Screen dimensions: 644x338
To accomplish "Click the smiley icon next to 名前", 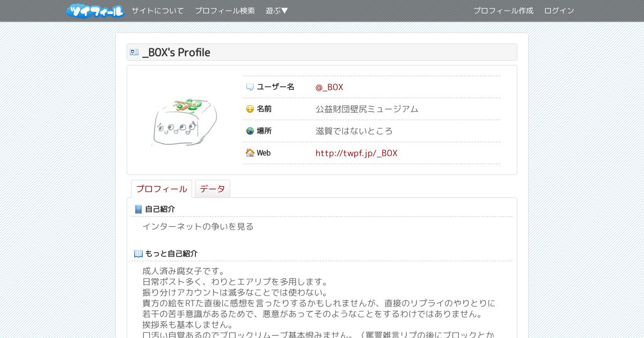I will [x=250, y=109].
